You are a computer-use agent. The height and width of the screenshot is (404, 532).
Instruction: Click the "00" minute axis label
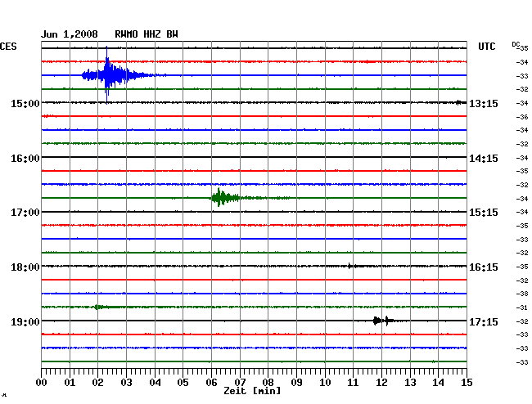click(42, 383)
